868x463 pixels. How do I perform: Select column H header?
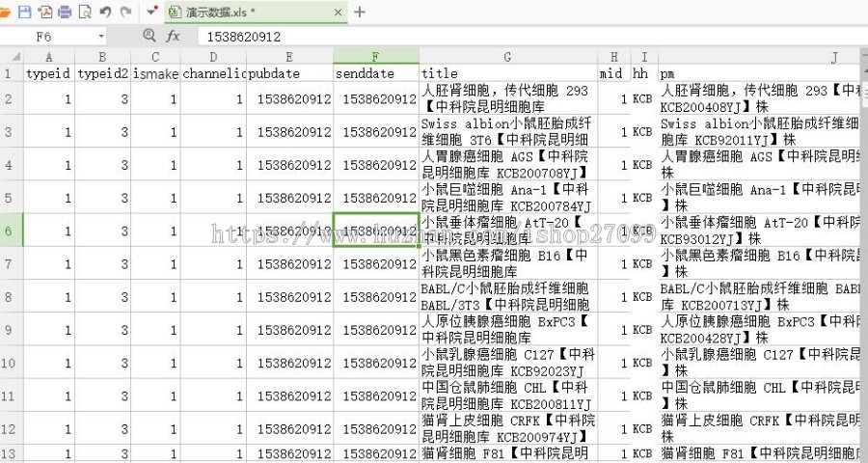(614, 57)
